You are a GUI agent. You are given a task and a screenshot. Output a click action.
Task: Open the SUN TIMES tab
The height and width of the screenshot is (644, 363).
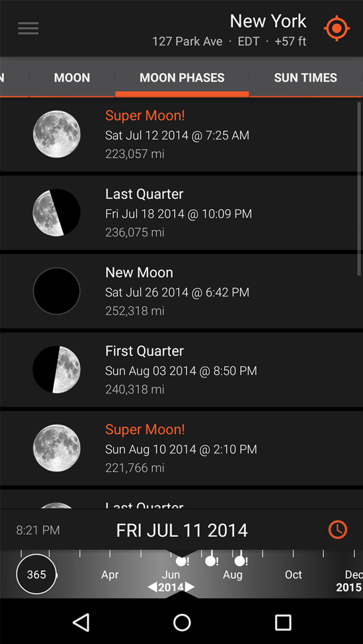305,78
